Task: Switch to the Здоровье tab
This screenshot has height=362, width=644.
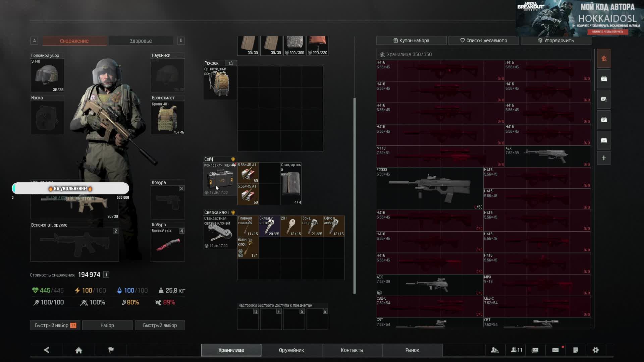Action: pos(141,41)
